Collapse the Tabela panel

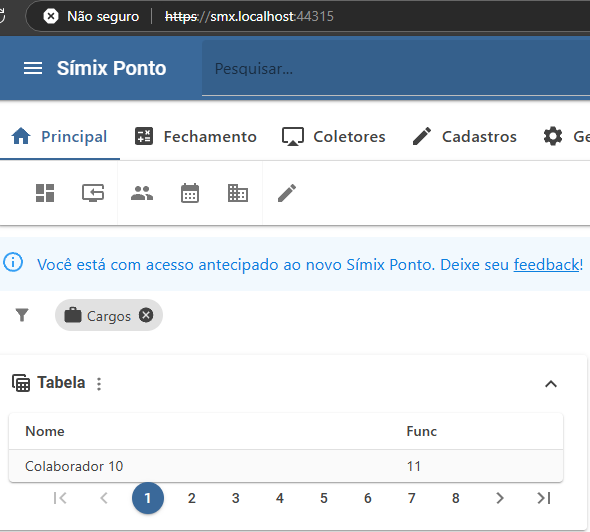click(551, 384)
